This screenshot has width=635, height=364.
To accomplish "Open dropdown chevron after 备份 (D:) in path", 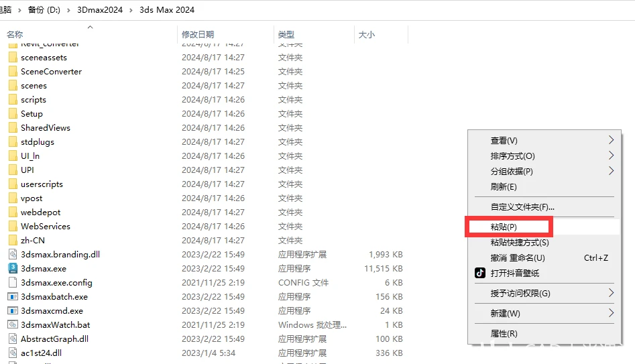I will click(68, 10).
